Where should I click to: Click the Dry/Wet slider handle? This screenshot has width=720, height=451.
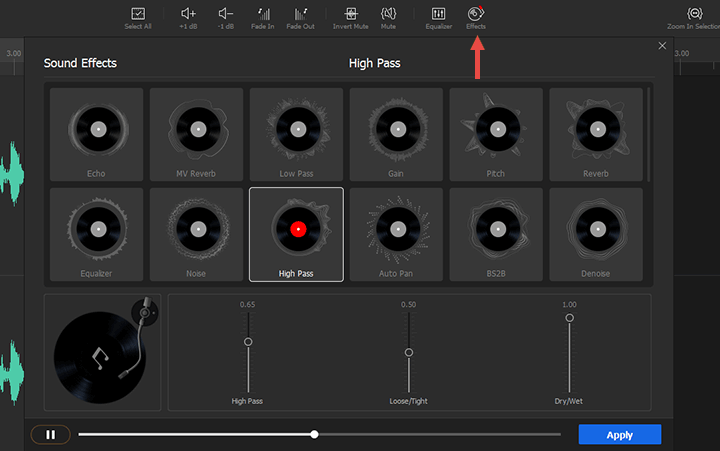pyautogui.click(x=569, y=318)
